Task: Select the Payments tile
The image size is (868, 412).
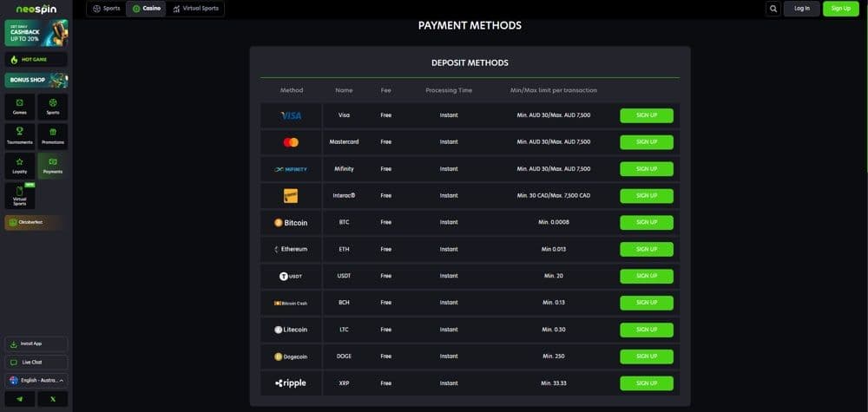Action: point(53,166)
